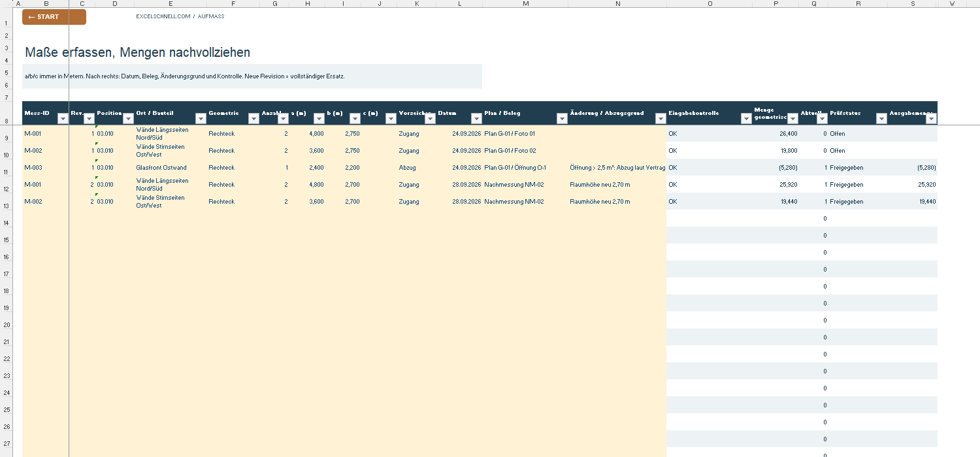Open the Vorzeichen filter dropdown
This screenshot has width=980, height=457.
click(430, 119)
